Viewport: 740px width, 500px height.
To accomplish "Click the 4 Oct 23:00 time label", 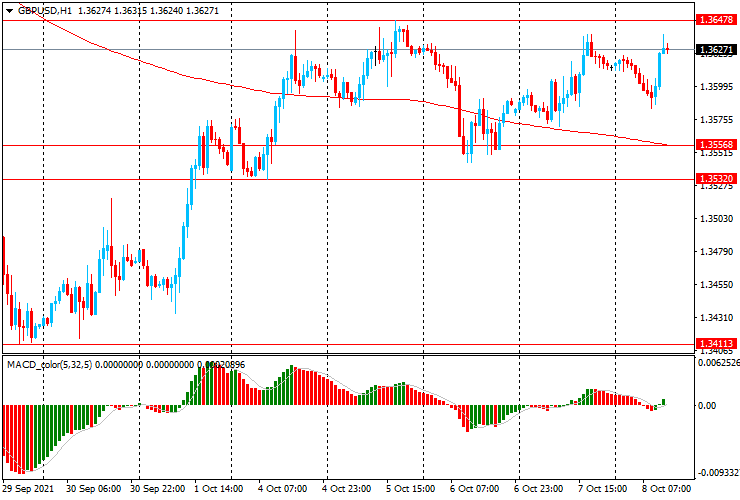I will 346,488.
